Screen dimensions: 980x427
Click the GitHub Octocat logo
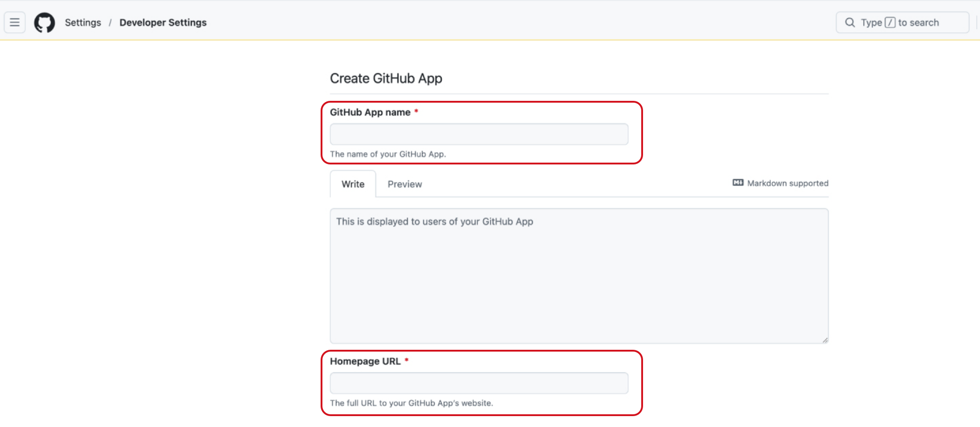45,22
